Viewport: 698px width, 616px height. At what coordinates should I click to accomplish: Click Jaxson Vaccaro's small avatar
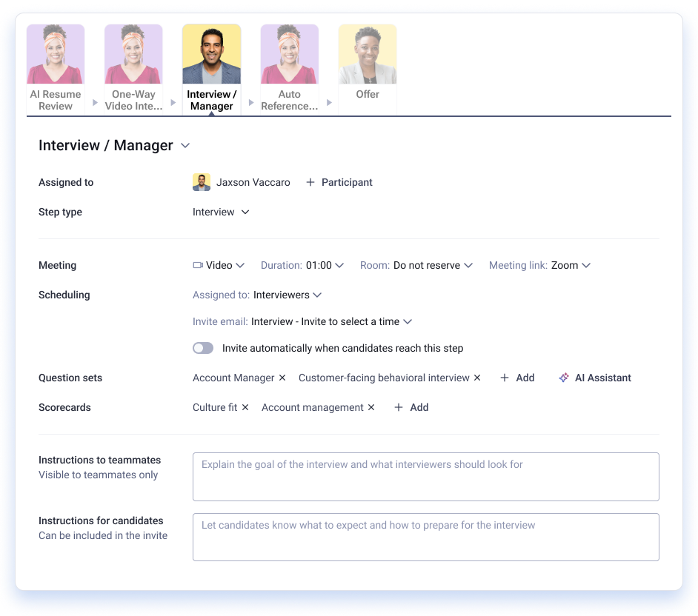(x=202, y=182)
